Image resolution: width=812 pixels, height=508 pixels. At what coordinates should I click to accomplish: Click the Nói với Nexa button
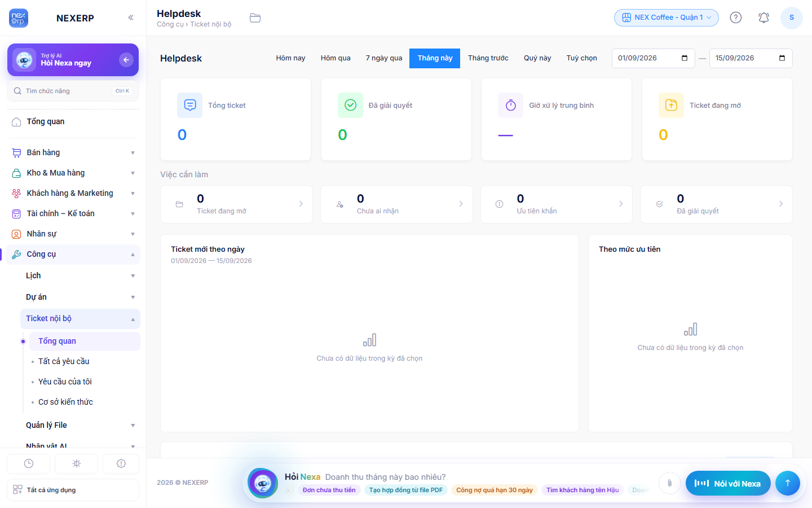tap(728, 483)
